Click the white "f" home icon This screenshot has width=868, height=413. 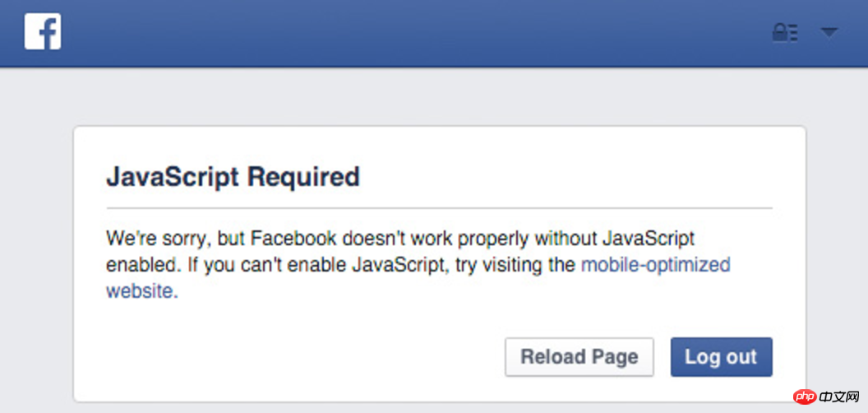tap(43, 31)
